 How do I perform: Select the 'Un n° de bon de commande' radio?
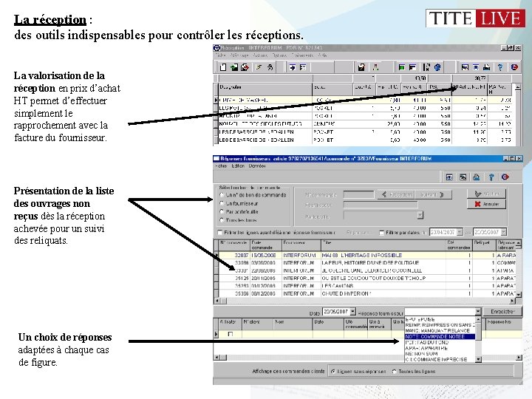[222, 195]
